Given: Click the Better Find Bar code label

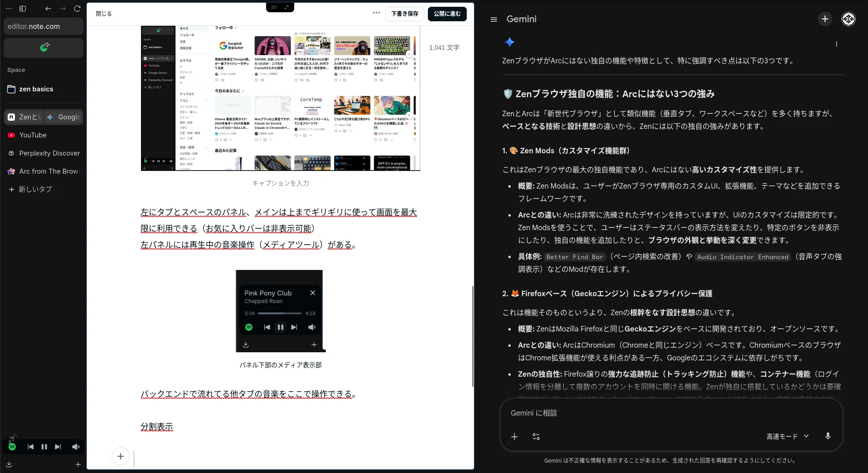Looking at the screenshot, I should (574, 257).
